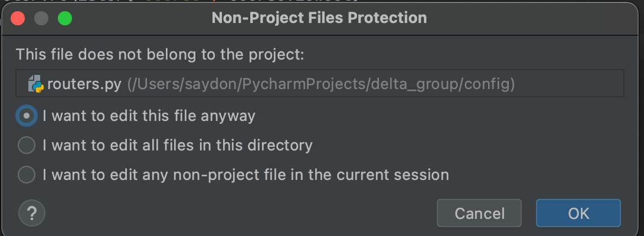
Task: Choose the 'edit all files in this directory' radio button
Action: (x=27, y=145)
